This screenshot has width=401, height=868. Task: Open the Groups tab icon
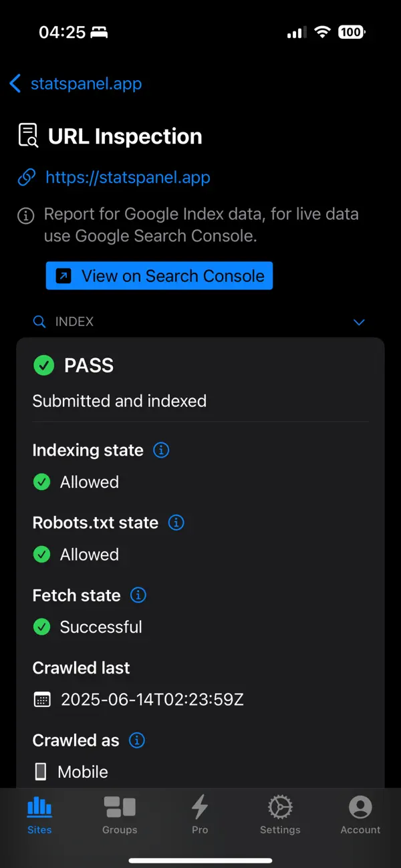click(119, 808)
